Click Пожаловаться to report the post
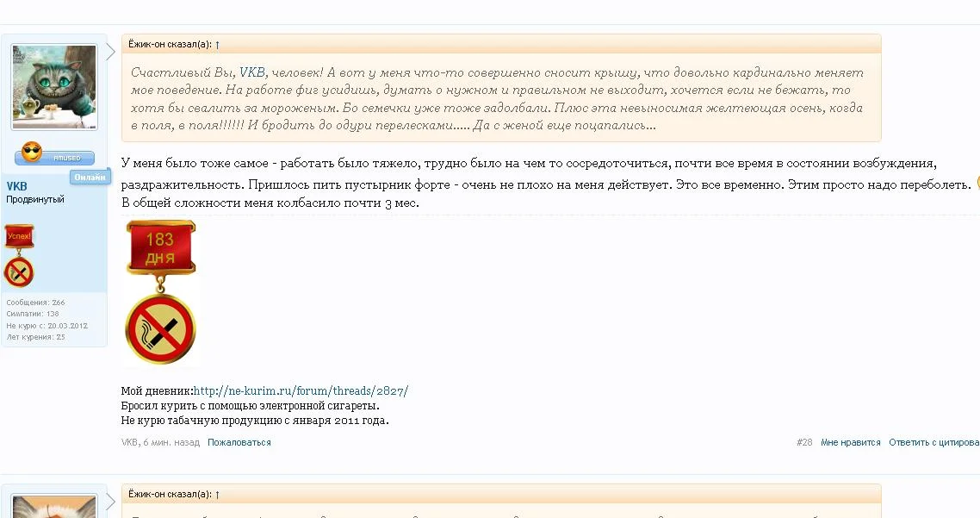Viewport: 980px width, 518px height. (x=239, y=442)
